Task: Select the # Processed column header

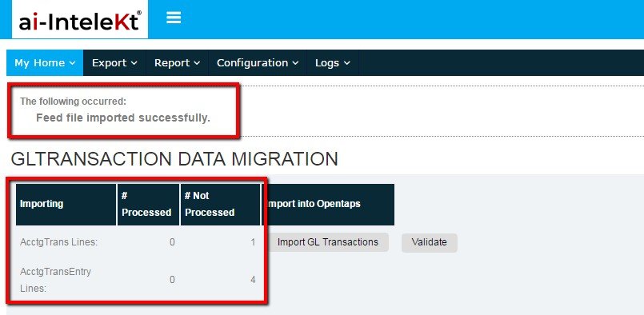Action: point(148,204)
